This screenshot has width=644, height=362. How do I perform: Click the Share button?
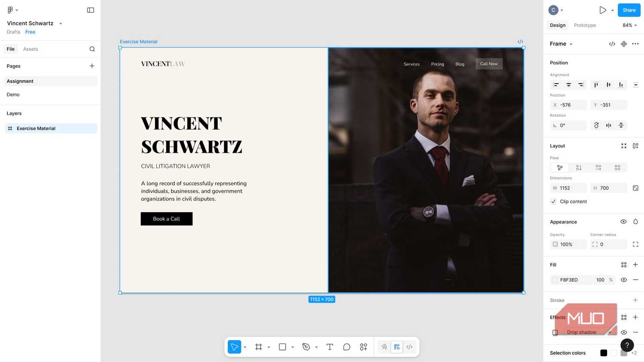click(629, 10)
